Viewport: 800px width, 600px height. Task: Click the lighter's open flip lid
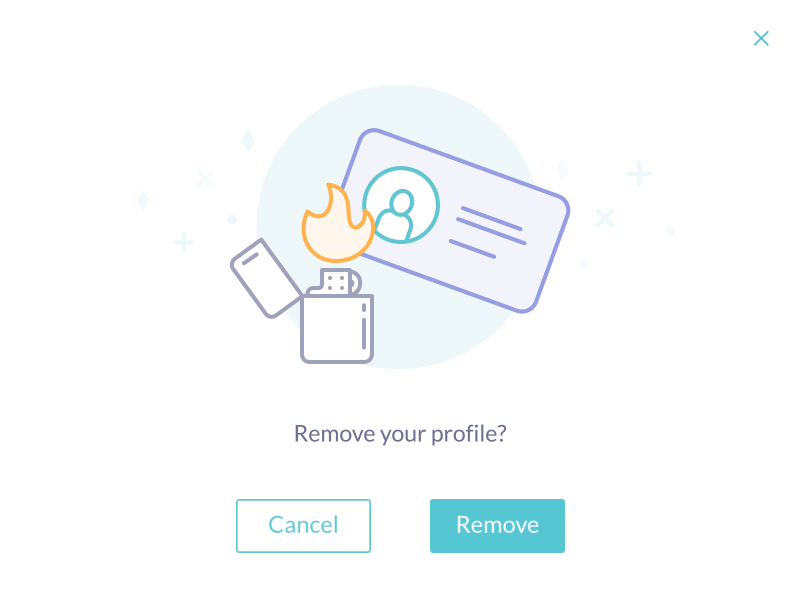point(265,278)
